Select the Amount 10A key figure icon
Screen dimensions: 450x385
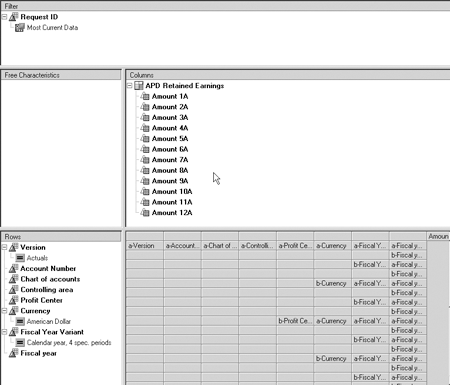click(x=145, y=192)
